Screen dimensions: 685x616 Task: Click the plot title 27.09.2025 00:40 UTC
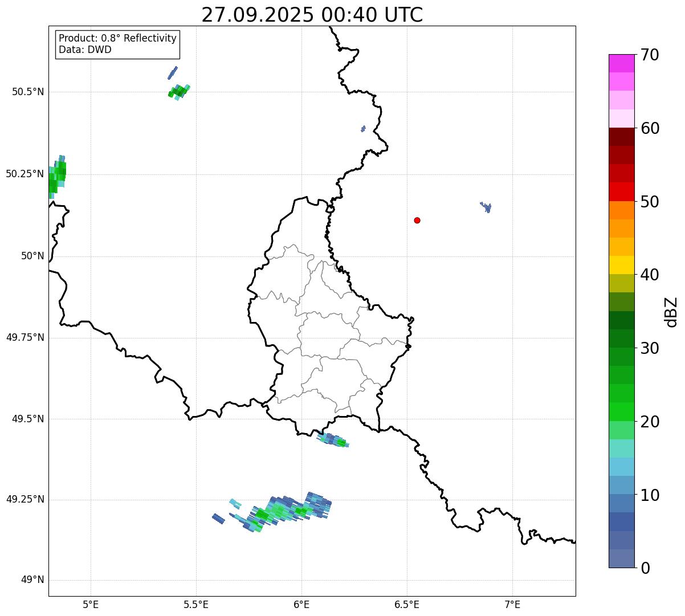[x=312, y=15]
